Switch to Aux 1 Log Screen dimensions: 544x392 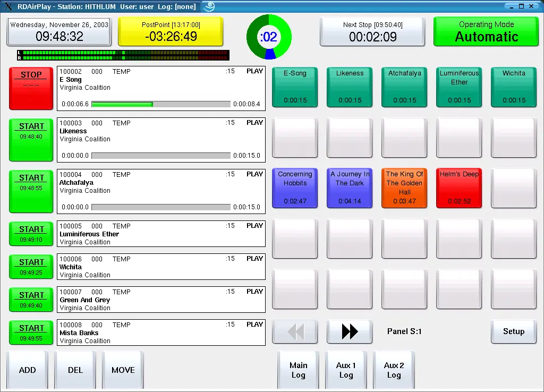tap(346, 370)
